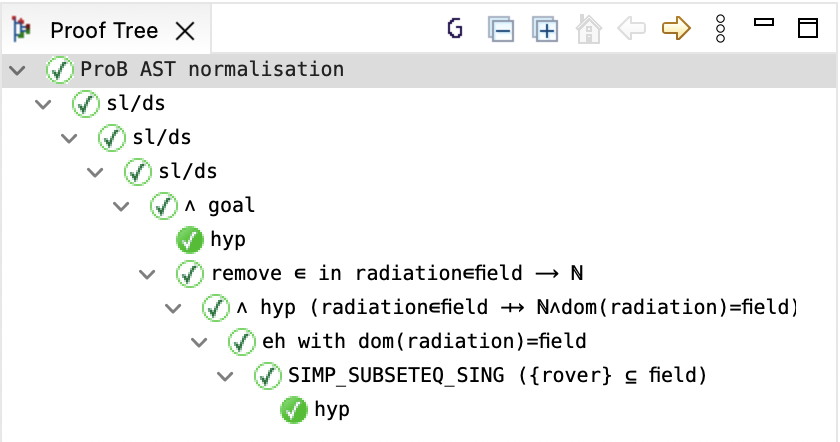The width and height of the screenshot is (840, 442).
Task: Collapse the 'remove ∈ in radiation' node
Action: click(x=147, y=274)
